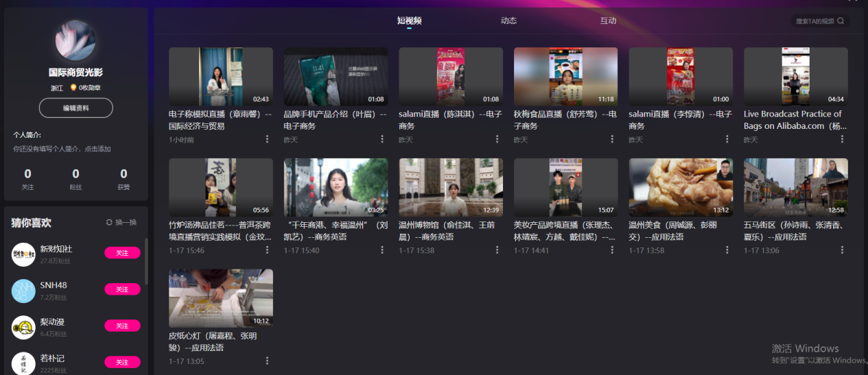Open SNH48 account avatar

[x=23, y=291]
